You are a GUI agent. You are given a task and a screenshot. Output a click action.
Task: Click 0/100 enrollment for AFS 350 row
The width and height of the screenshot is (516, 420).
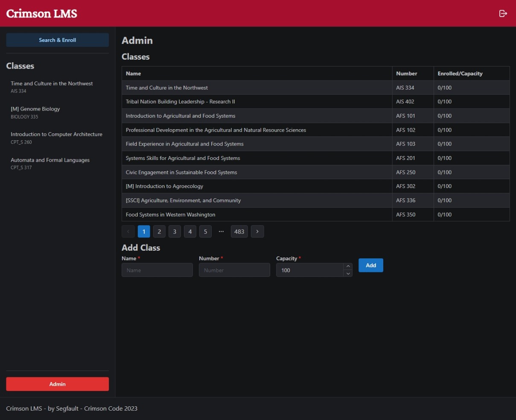click(x=472, y=214)
